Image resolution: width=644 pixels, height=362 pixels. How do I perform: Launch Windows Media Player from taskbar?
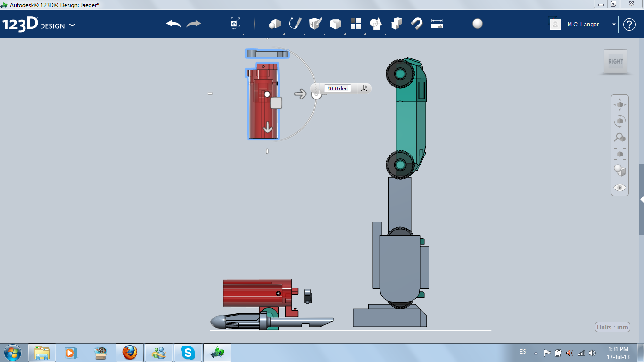pyautogui.click(x=71, y=353)
